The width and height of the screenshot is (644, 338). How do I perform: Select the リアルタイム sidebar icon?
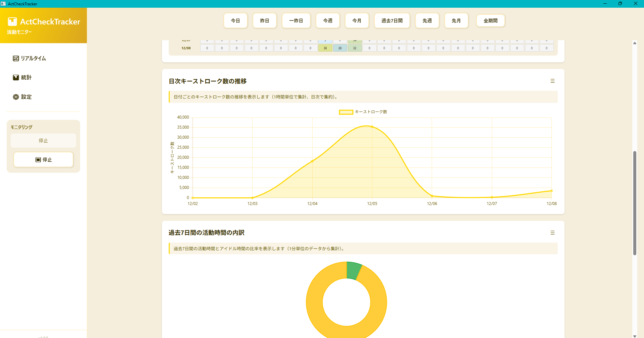(16, 58)
